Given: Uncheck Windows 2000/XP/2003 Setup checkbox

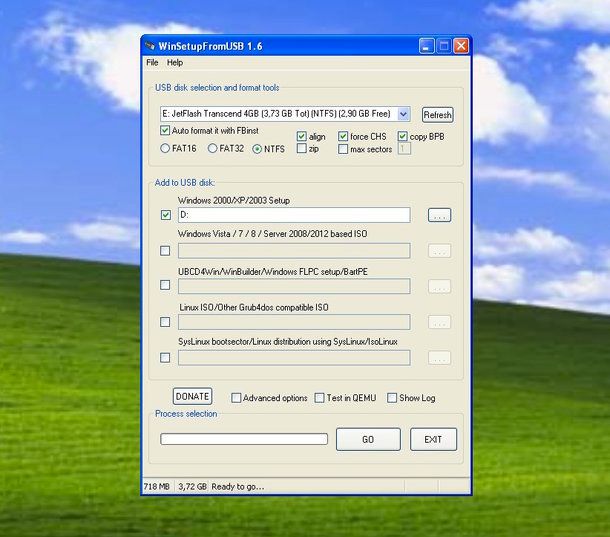Looking at the screenshot, I should [x=166, y=215].
